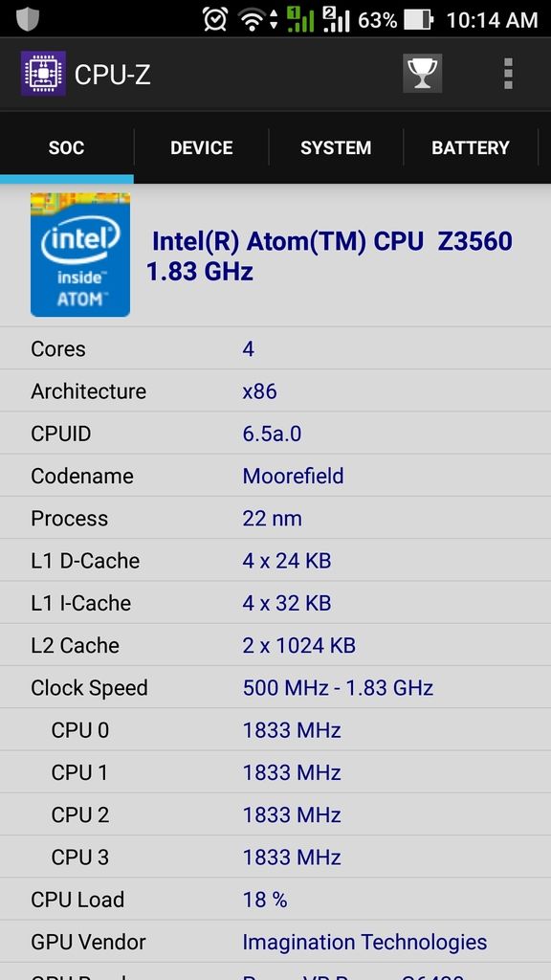Tap the Intel inside Atom logo

80,255
